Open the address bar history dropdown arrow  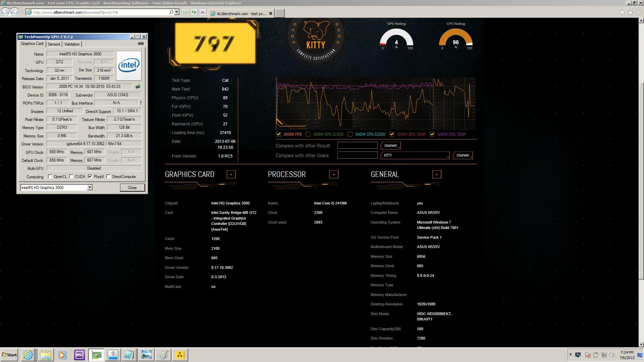177,12
